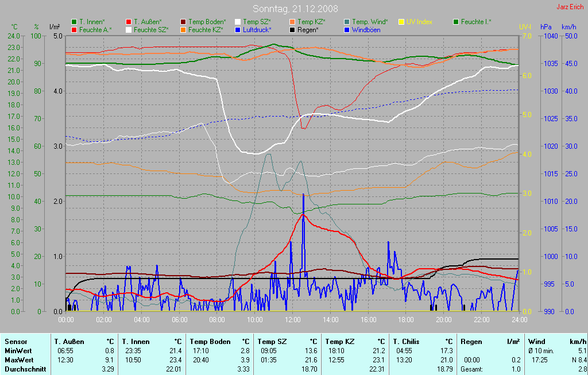Click the 18:00 time axis tick
The width and height of the screenshot is (588, 375).
coord(406,320)
